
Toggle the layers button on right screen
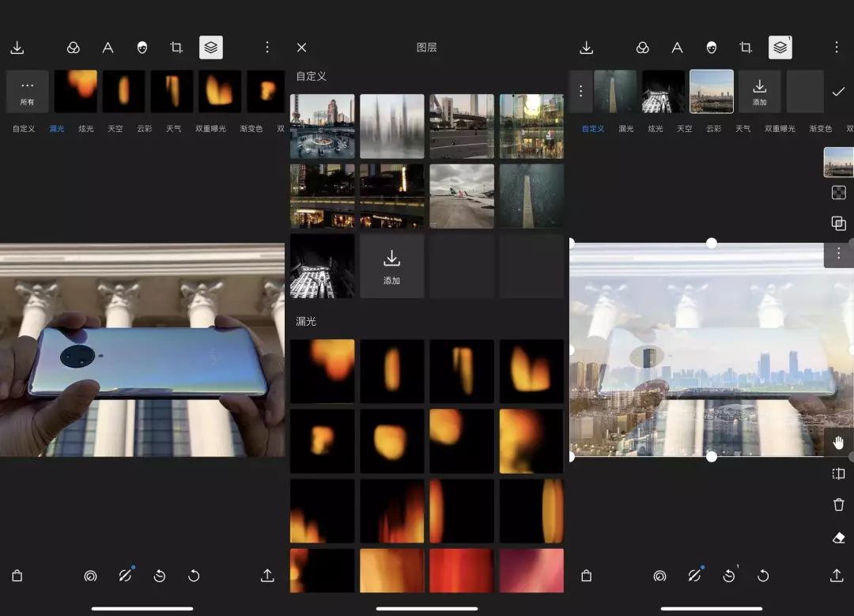(x=780, y=47)
